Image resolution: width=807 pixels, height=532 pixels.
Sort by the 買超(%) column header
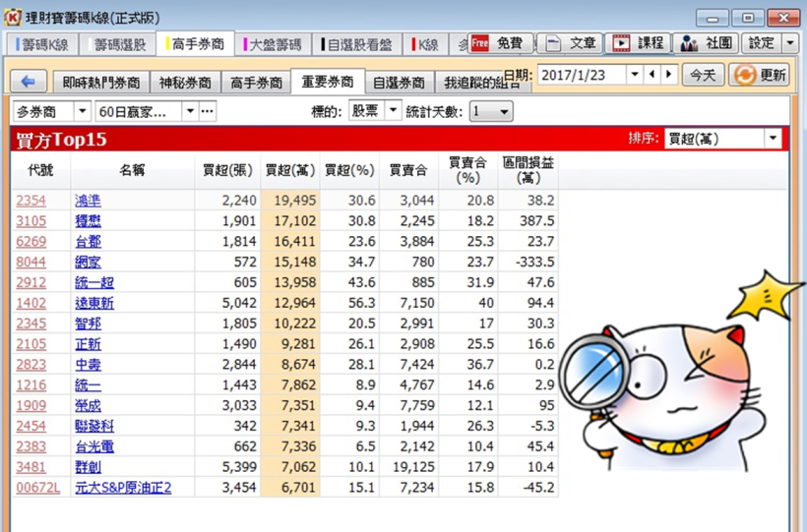pyautogui.click(x=349, y=170)
